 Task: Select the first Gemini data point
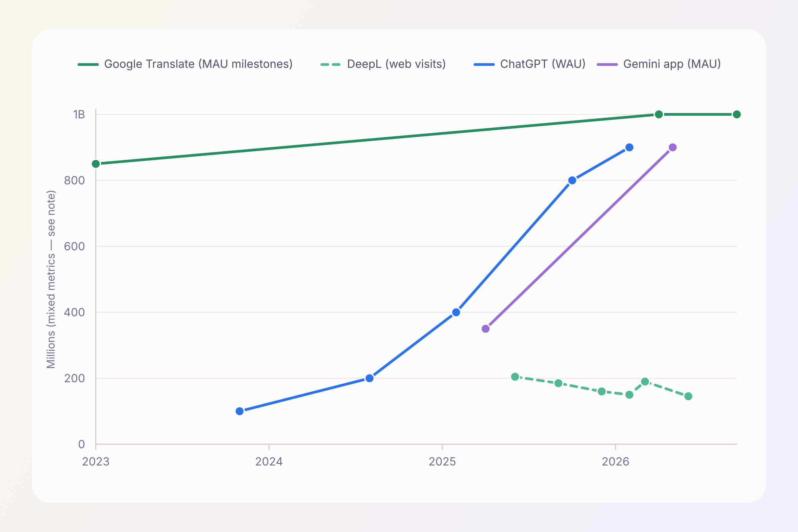pyautogui.click(x=485, y=329)
